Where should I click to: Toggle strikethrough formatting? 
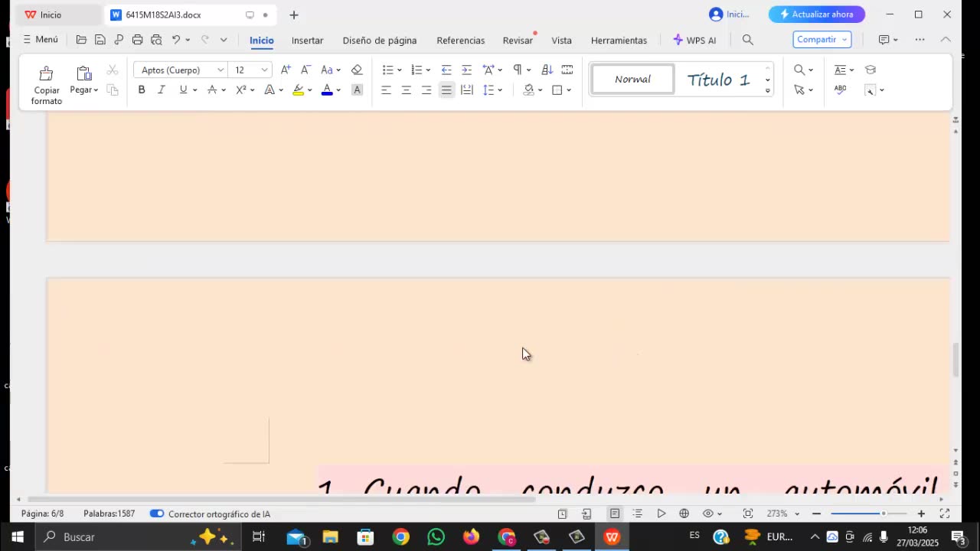(x=212, y=90)
